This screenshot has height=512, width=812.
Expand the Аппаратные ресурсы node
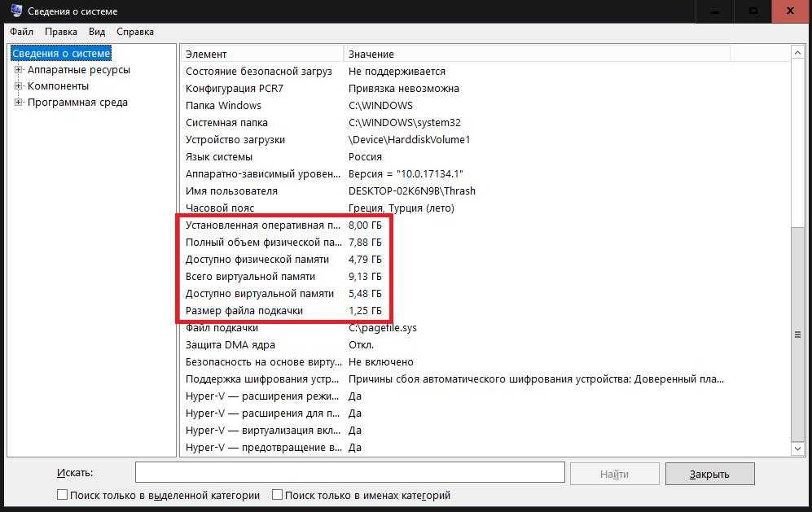click(x=18, y=69)
